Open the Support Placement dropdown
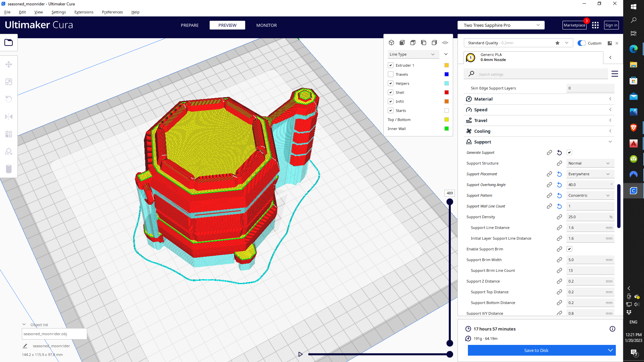 pos(590,174)
